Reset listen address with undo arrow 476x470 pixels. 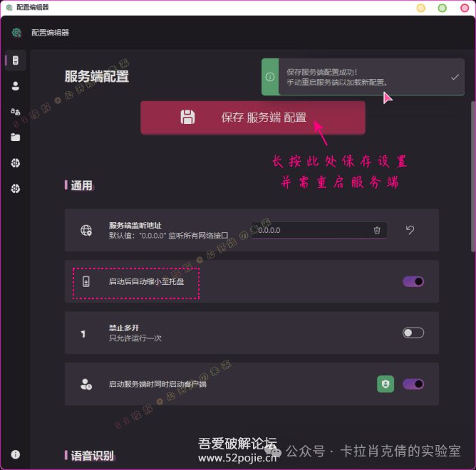click(410, 230)
